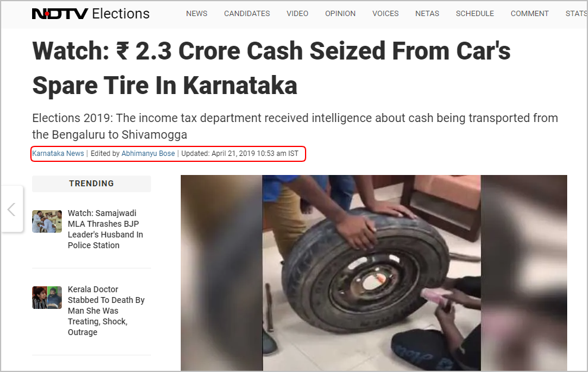View the election SCHEDULE page
The image size is (588, 372).
tap(475, 14)
